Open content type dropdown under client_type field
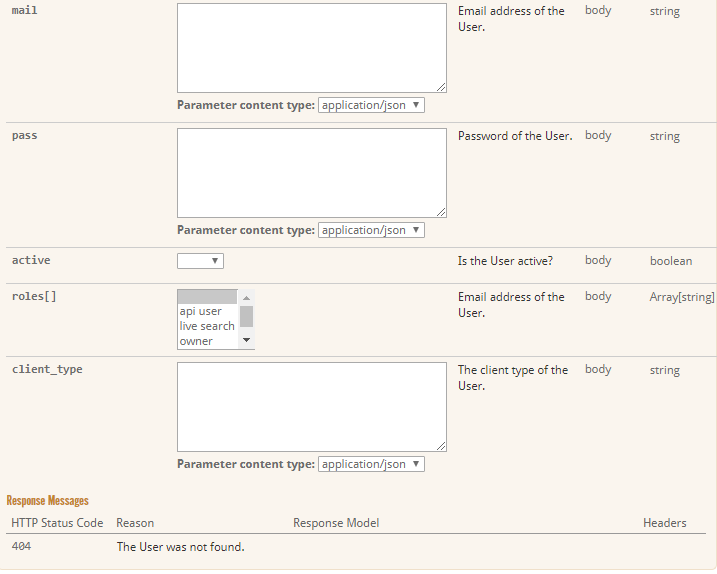The image size is (717, 574). (371, 464)
